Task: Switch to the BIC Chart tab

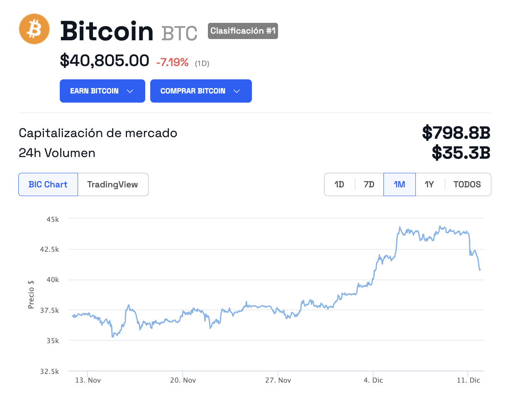Action: pos(48,184)
